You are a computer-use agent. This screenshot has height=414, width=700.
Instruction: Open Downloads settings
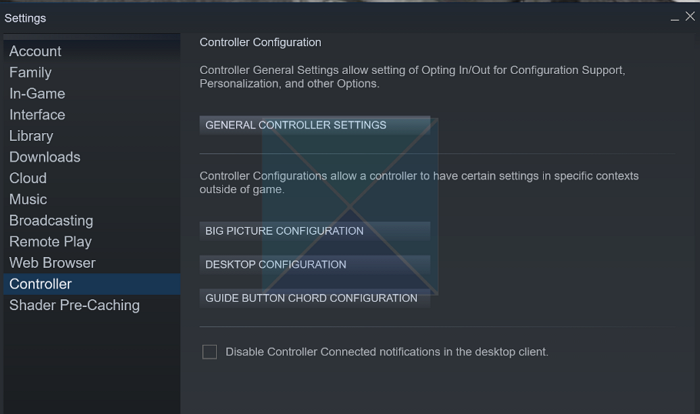pos(45,157)
